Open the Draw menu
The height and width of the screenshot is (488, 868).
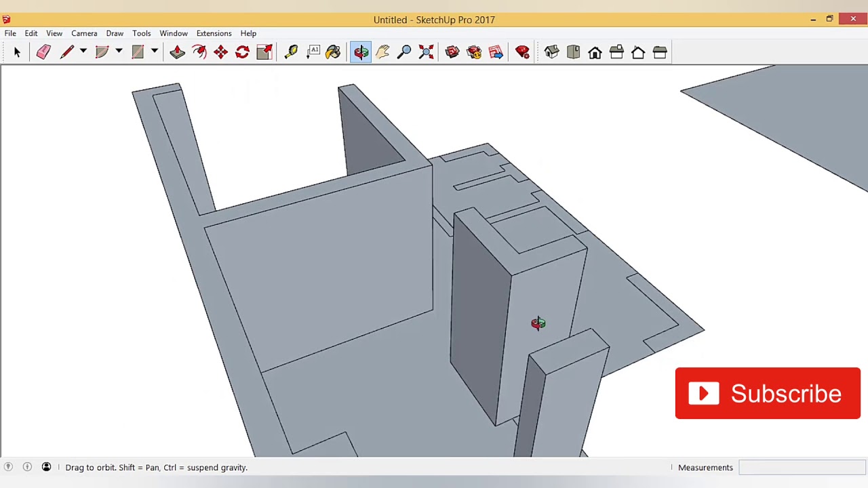coord(115,33)
